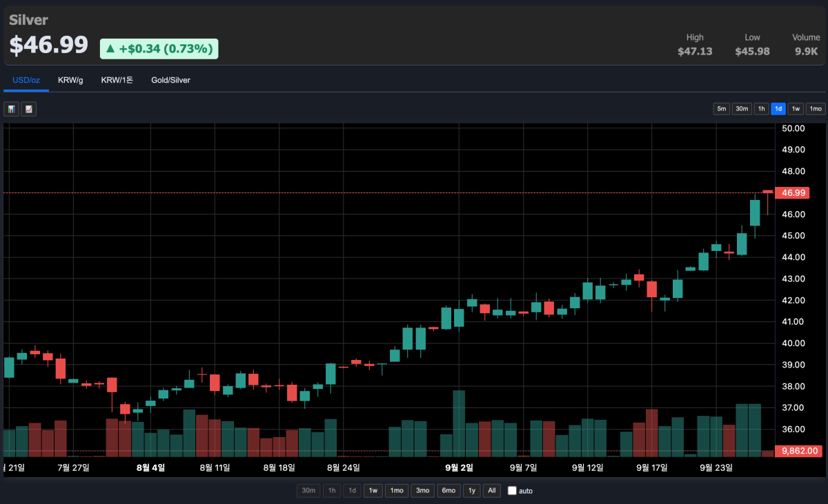The image size is (828, 504).
Task: Click the 9,862.00 volume axis label
Action: point(798,451)
